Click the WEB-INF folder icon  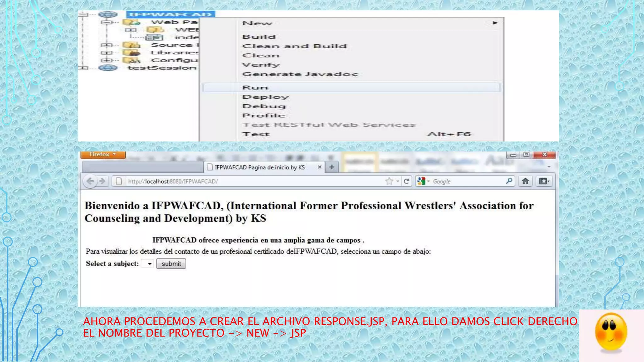pyautogui.click(x=155, y=30)
